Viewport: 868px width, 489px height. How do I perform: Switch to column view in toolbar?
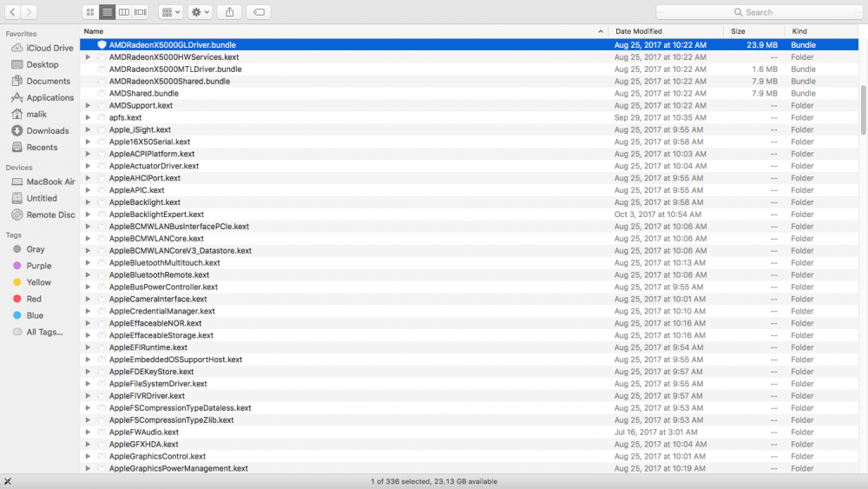(x=124, y=12)
